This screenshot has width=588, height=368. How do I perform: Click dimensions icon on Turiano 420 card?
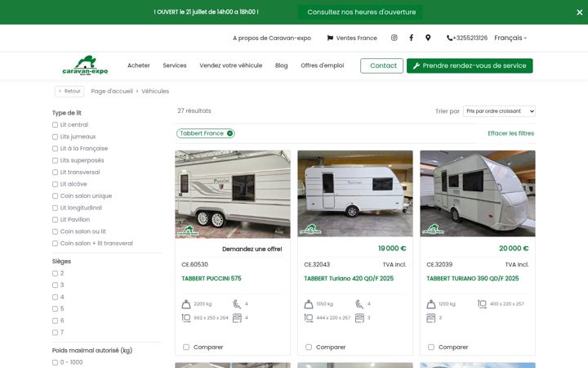coord(309,318)
